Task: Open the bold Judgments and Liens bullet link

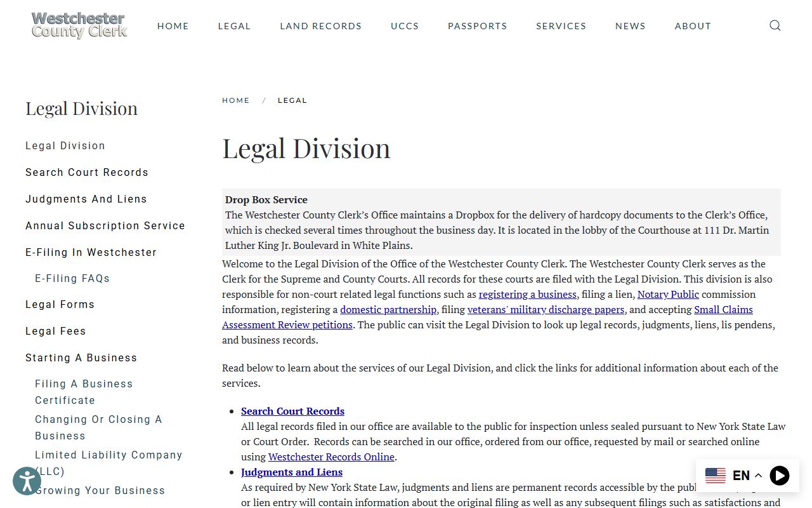Action: pyautogui.click(x=292, y=472)
